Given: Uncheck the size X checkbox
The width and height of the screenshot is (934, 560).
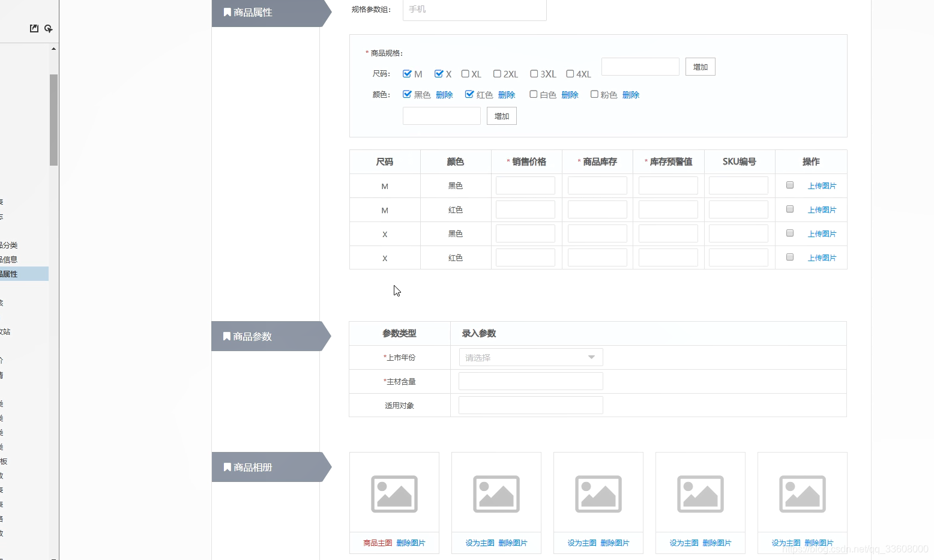Looking at the screenshot, I should [439, 74].
